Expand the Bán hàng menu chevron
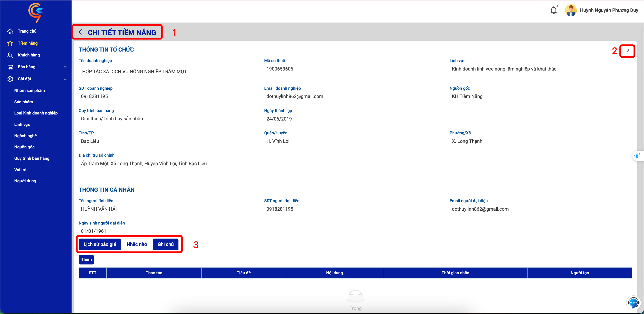 click(65, 67)
